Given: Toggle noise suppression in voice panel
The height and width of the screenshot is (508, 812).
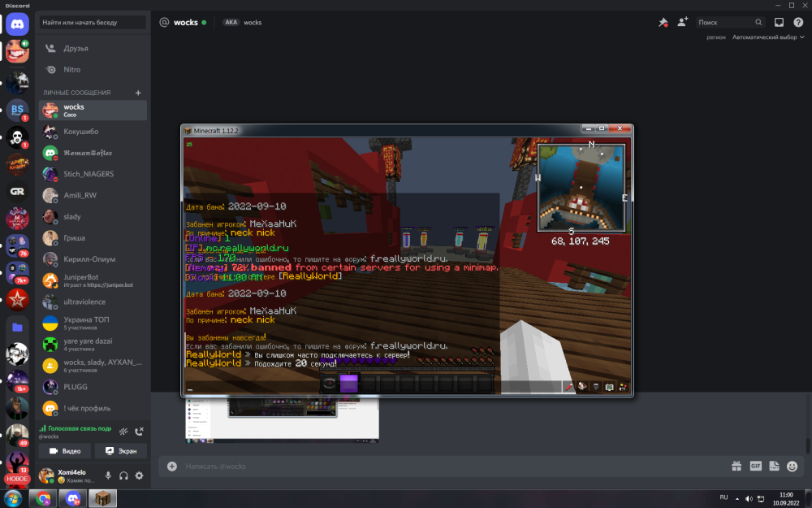Looking at the screenshot, I should [123, 432].
